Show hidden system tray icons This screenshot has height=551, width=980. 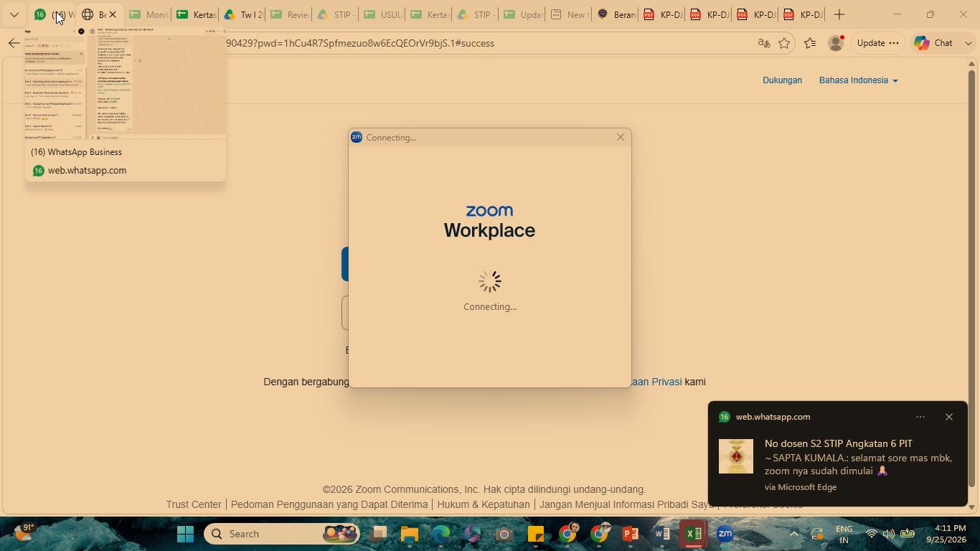(x=793, y=534)
